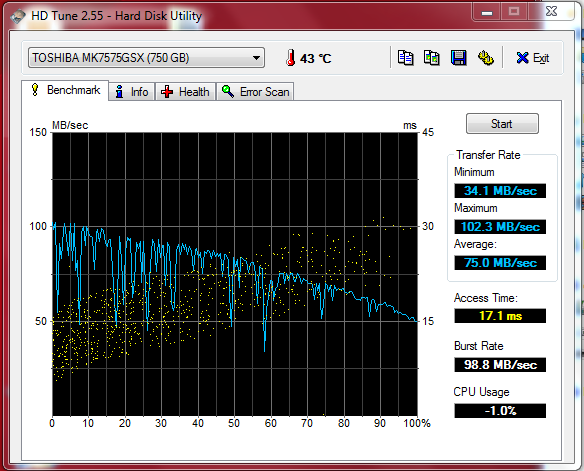Save screenshot using the floppy disk icon

point(458,58)
